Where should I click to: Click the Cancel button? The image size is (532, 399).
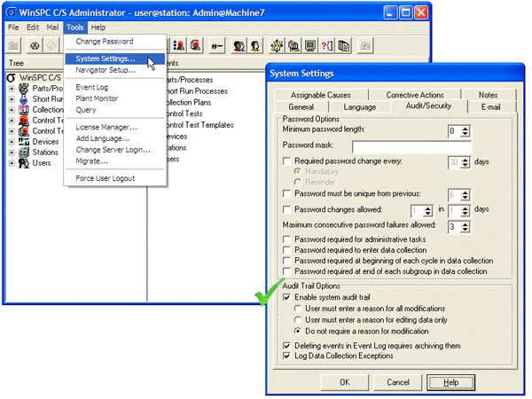(398, 381)
